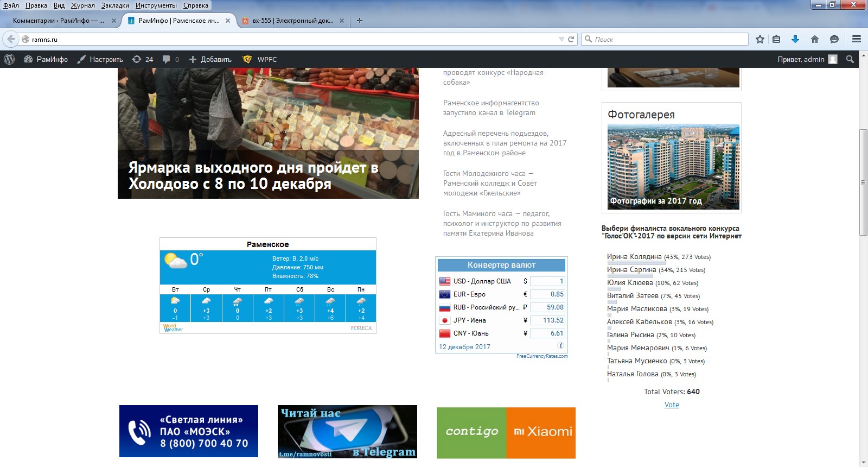This screenshot has height=467, width=868.
Task: Click the Поиск search field
Action: coord(665,39)
